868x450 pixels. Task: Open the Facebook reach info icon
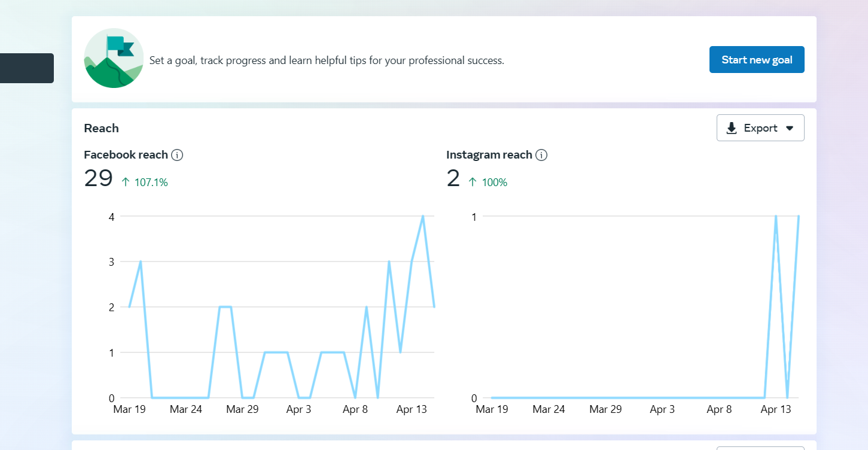[x=177, y=155]
